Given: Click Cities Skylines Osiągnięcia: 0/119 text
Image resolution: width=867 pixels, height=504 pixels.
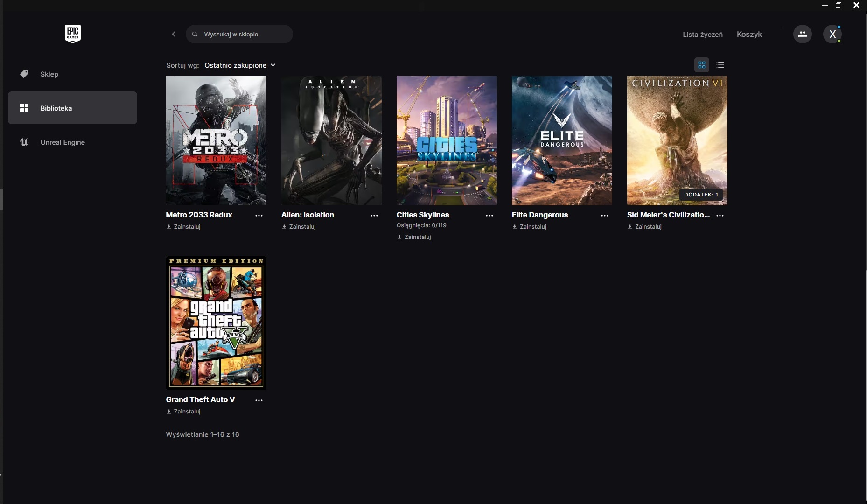Looking at the screenshot, I should click(421, 225).
